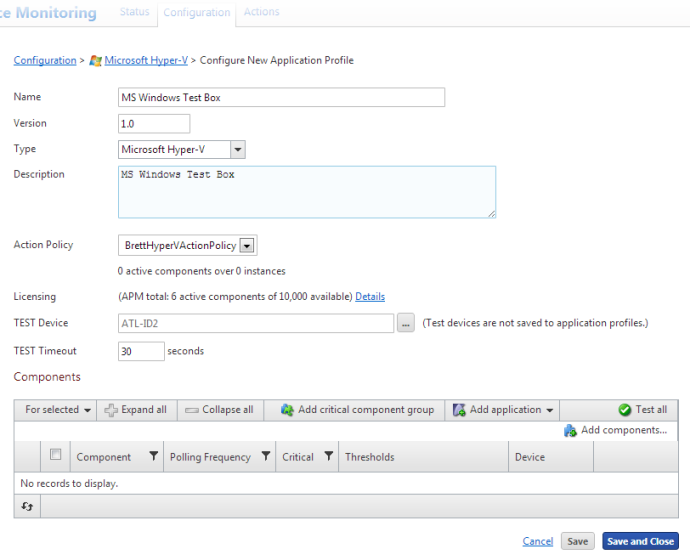This screenshot has height=558, width=690.
Task: Open the Status tab
Action: point(134,12)
